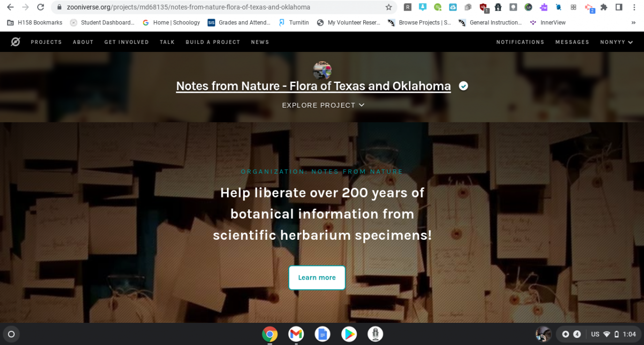644x345 pixels.
Task: Open Turnitin bookmark
Action: [293, 23]
